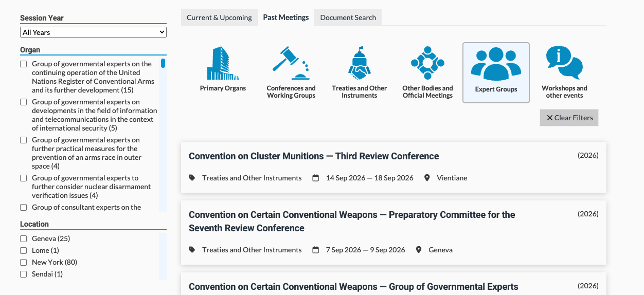Click Treaties and Other Instruments tag in Preparatory Committee card
This screenshot has width=644, height=295.
point(252,250)
